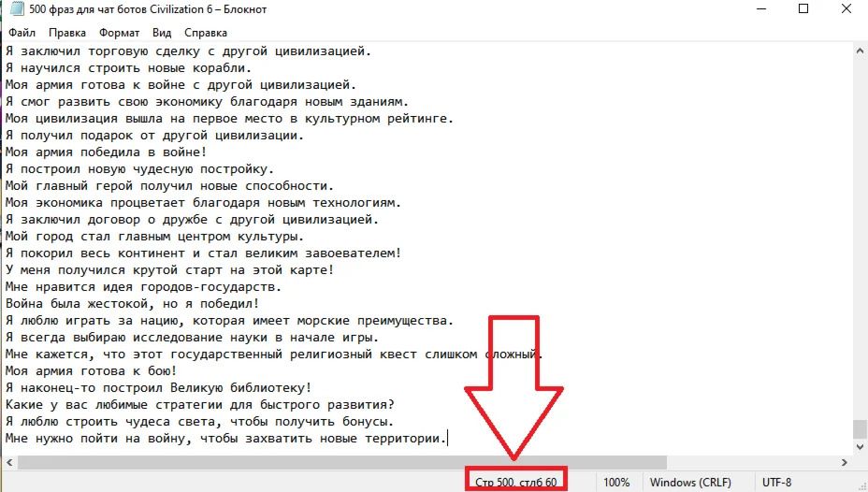The width and height of the screenshot is (868, 492).
Task: Click vertical scrollbar up arrow
Action: pos(860,51)
